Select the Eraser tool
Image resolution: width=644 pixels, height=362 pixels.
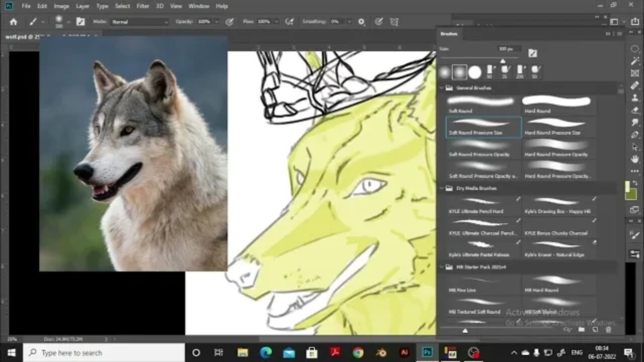(x=634, y=110)
